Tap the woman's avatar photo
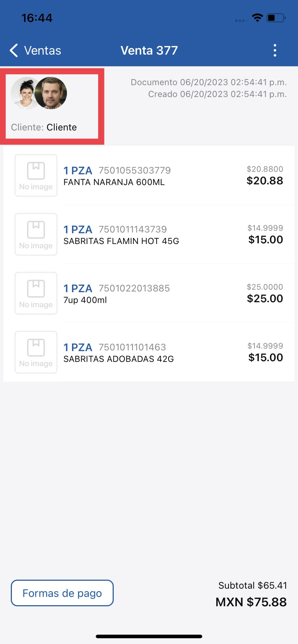 pos(24,93)
